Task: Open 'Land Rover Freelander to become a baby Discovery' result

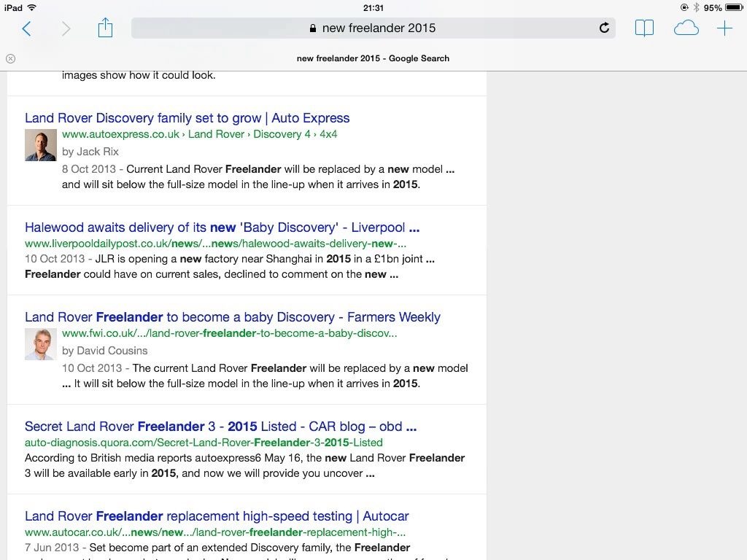Action: click(x=233, y=317)
